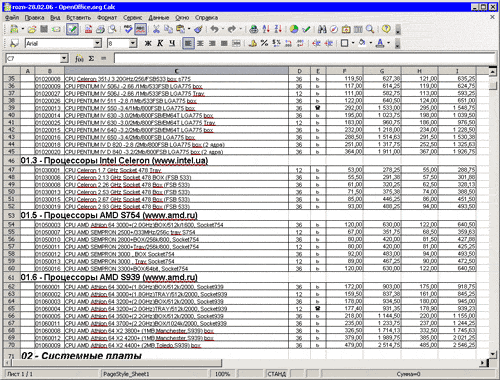The image size is (500, 380).
Task: Open Background Color dropdown arrow
Action: [x=370, y=43]
